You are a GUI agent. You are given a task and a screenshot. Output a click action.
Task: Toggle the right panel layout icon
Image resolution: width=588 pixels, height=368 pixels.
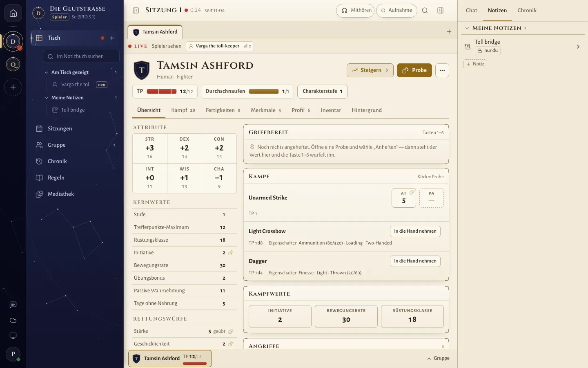click(x=441, y=10)
